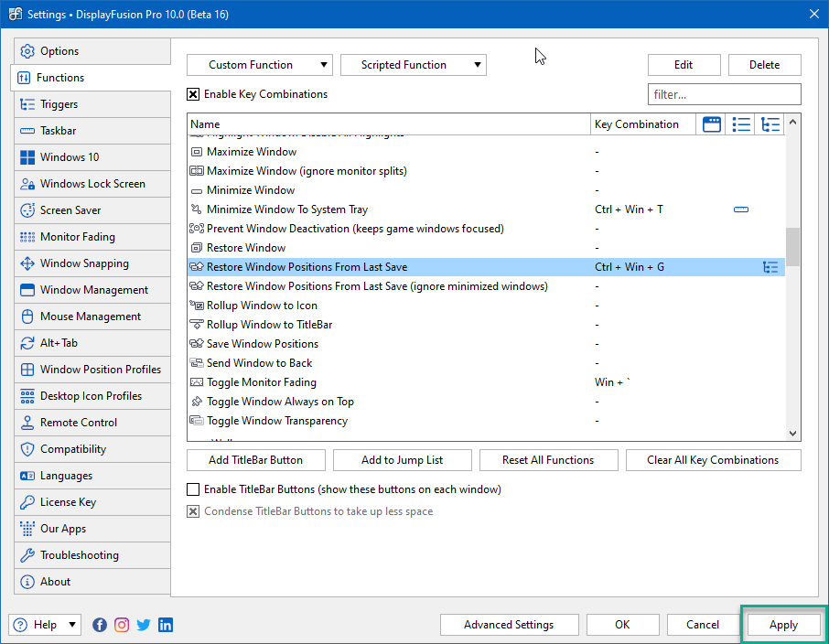This screenshot has width=829, height=644.
Task: Click the Options gear icon in sidebar
Action: pyautogui.click(x=27, y=51)
